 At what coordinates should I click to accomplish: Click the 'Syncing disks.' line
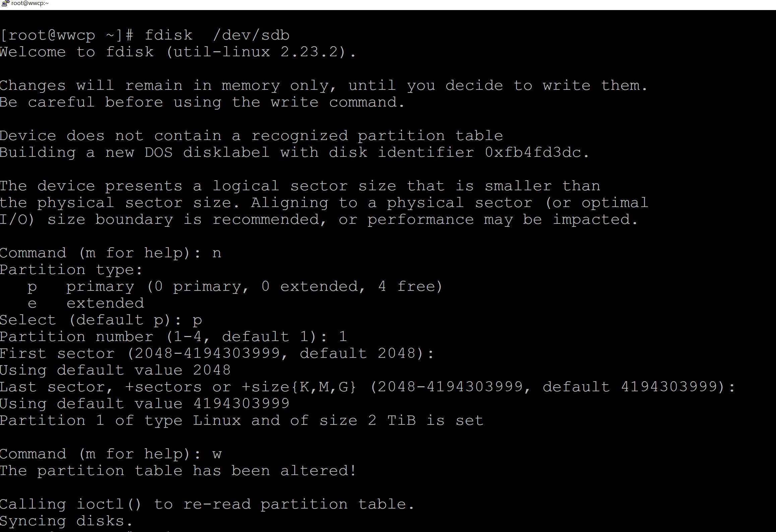click(x=67, y=521)
